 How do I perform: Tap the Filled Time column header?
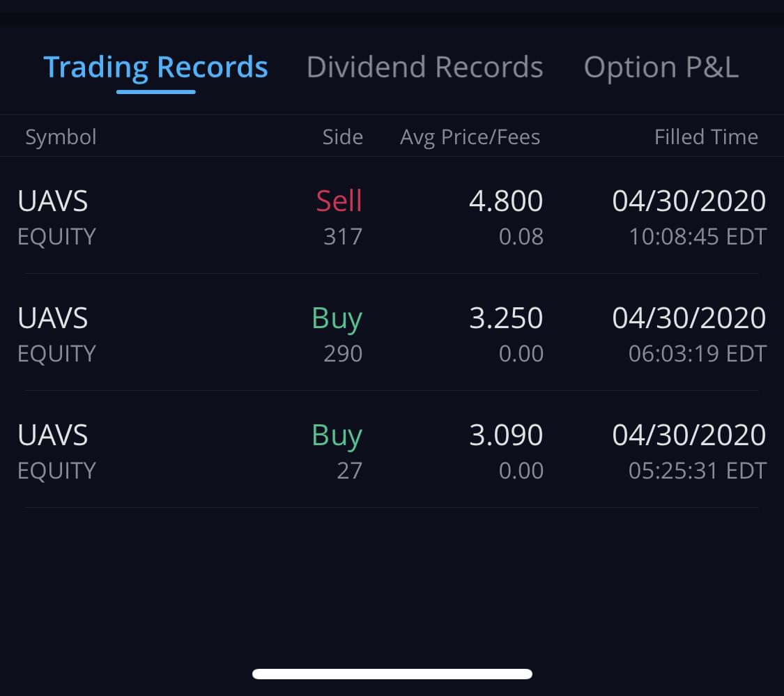(705, 137)
